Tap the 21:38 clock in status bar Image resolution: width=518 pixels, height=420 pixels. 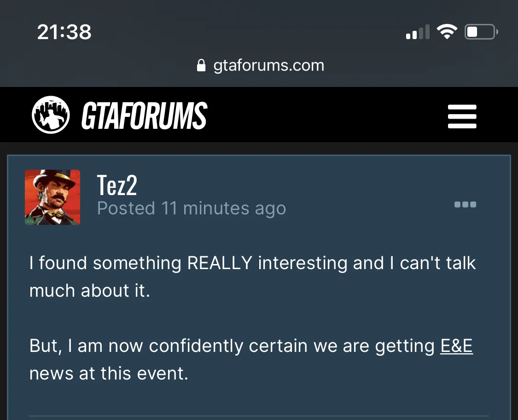click(64, 32)
